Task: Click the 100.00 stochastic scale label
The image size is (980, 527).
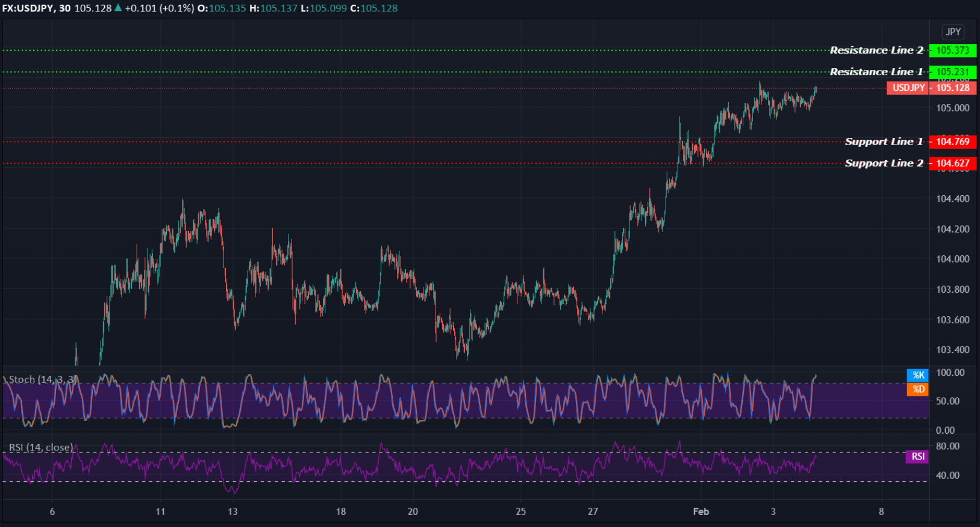Action: [x=950, y=373]
